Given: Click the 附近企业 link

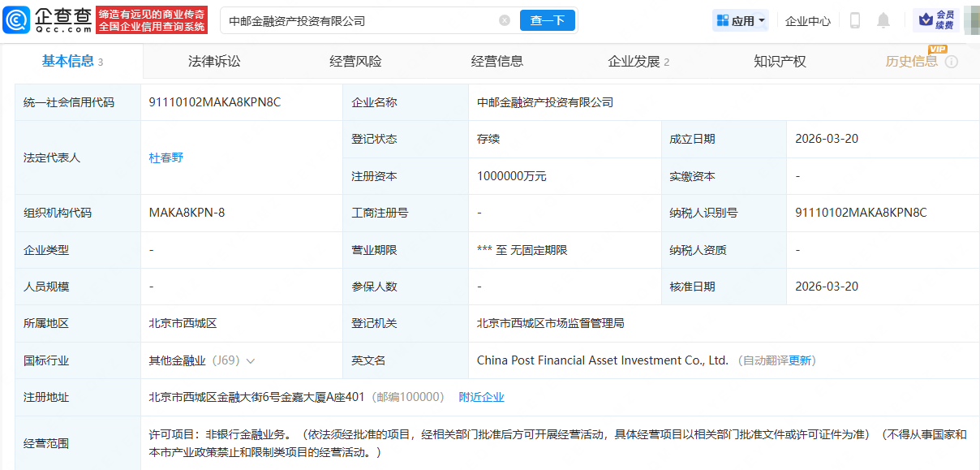Looking at the screenshot, I should click(x=481, y=397).
